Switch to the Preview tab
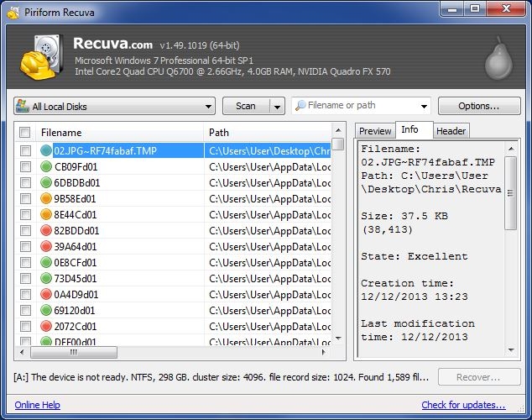Viewport: 532px width, 420px height. (x=375, y=131)
